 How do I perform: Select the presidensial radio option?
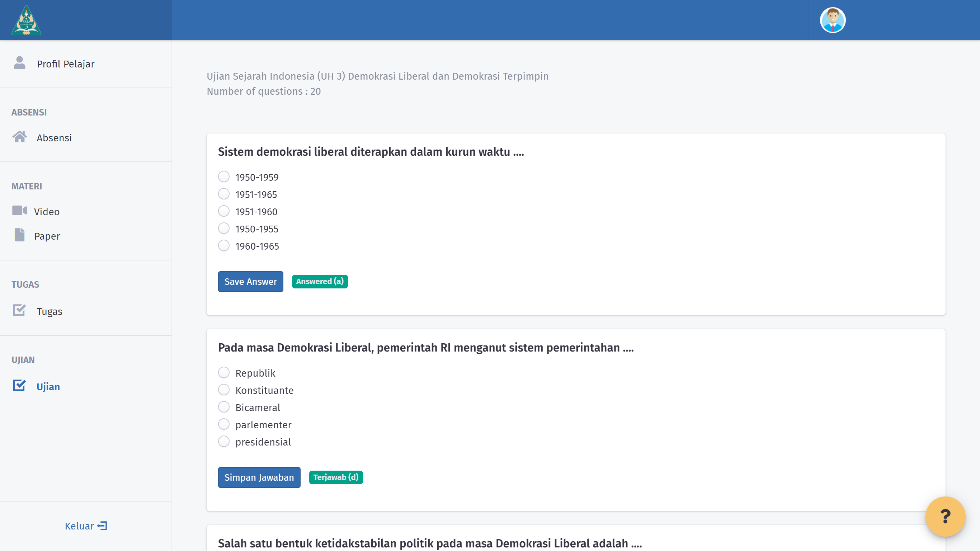coord(224,441)
